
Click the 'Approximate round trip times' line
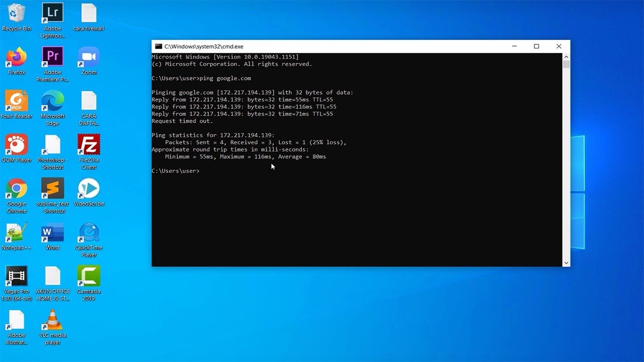(x=230, y=150)
